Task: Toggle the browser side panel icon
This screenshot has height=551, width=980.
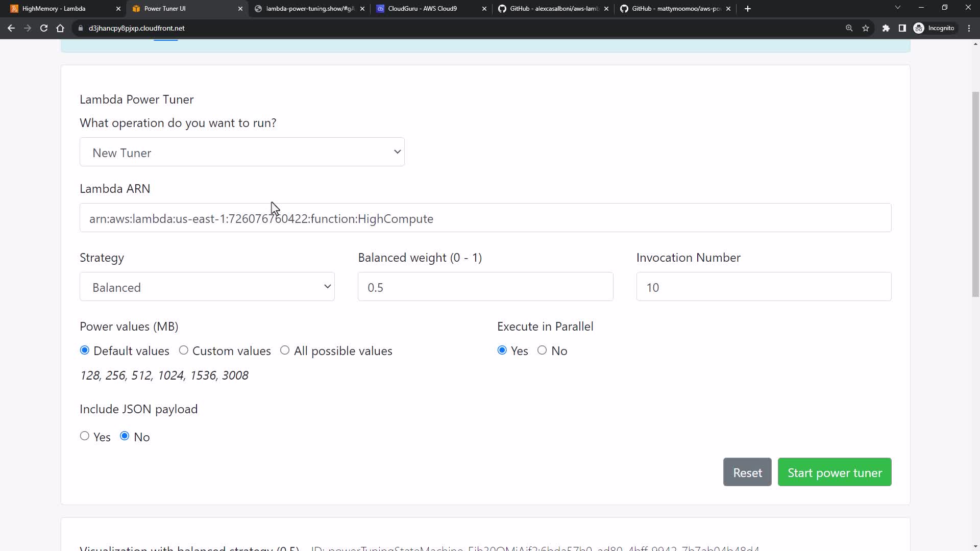Action: [x=902, y=28]
